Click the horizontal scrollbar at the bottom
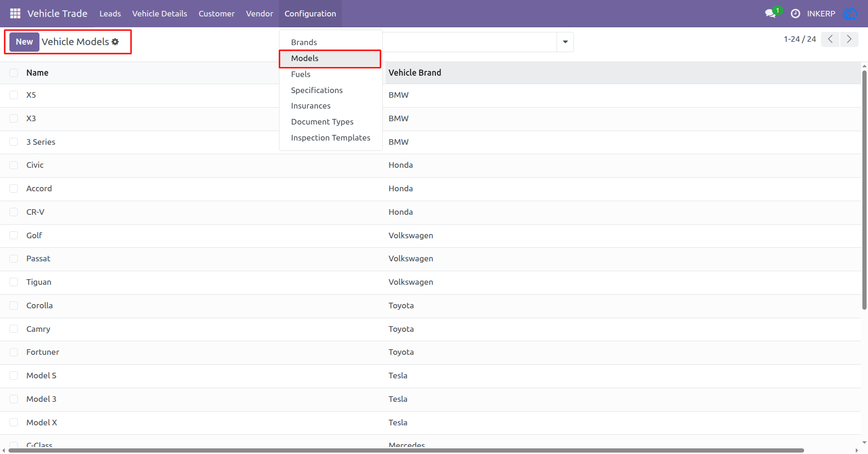This screenshot has width=868, height=454. [x=406, y=450]
